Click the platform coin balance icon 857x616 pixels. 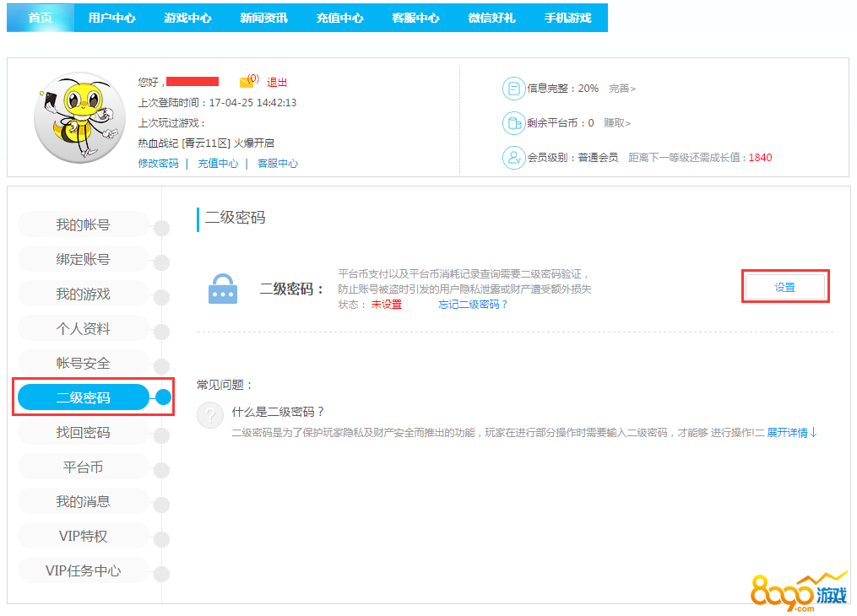coord(513,123)
